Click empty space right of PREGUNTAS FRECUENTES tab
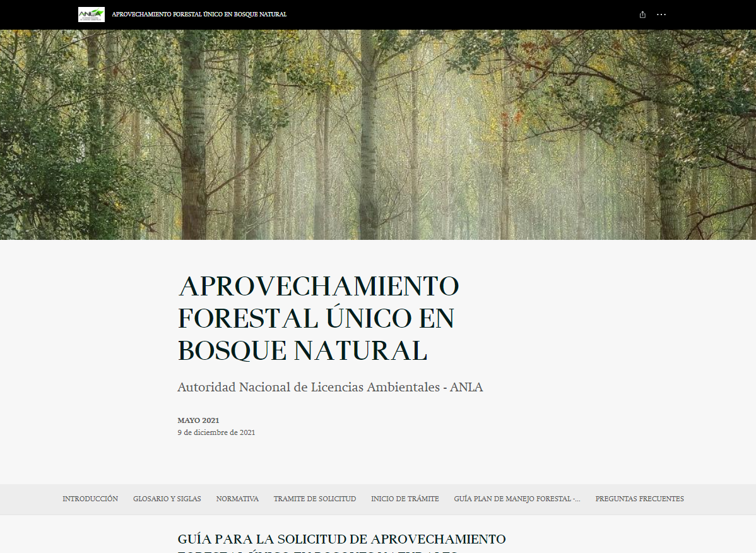 [719, 499]
